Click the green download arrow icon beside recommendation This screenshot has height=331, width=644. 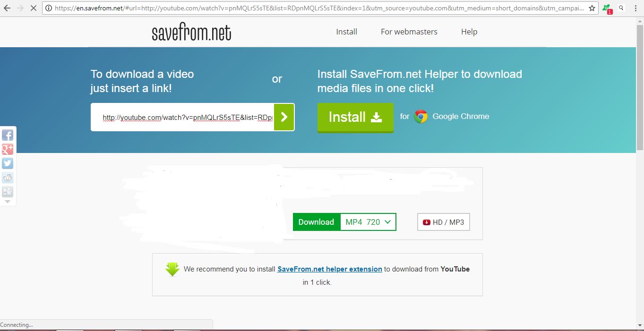tap(172, 269)
